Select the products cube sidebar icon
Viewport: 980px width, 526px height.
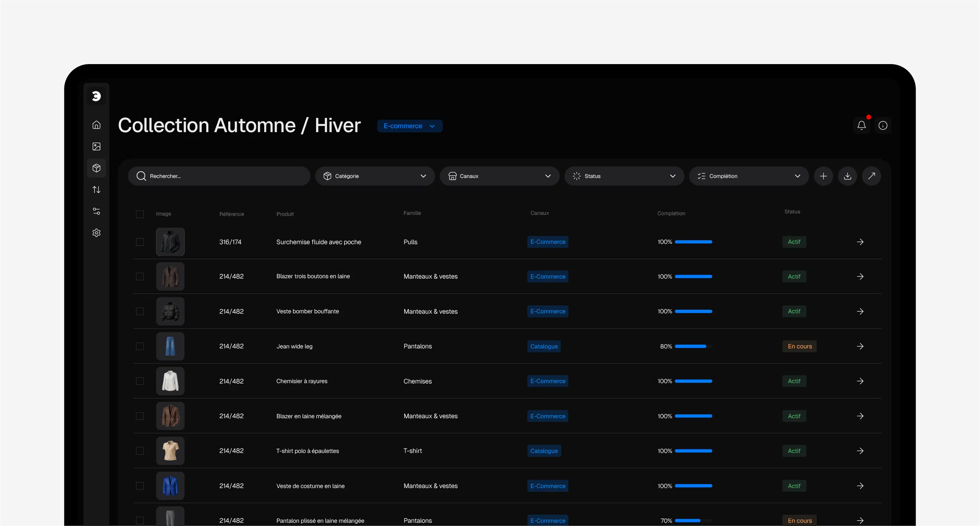point(96,168)
